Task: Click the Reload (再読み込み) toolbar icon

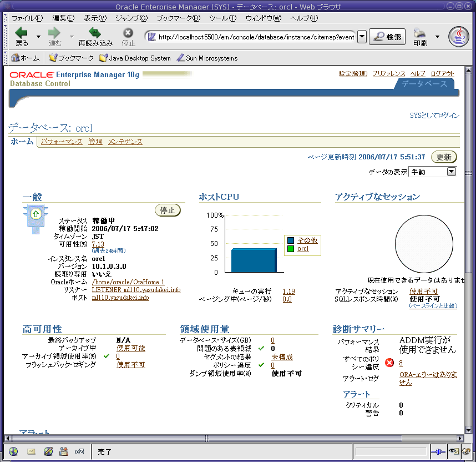Action: click(x=95, y=32)
